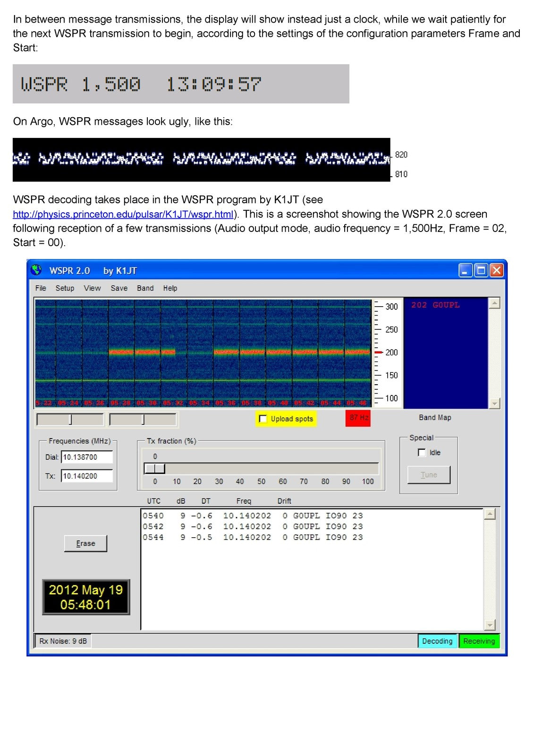The width and height of the screenshot is (534, 756).
Task: Click the 'Band Map' label
Action: pyautogui.click(x=435, y=418)
